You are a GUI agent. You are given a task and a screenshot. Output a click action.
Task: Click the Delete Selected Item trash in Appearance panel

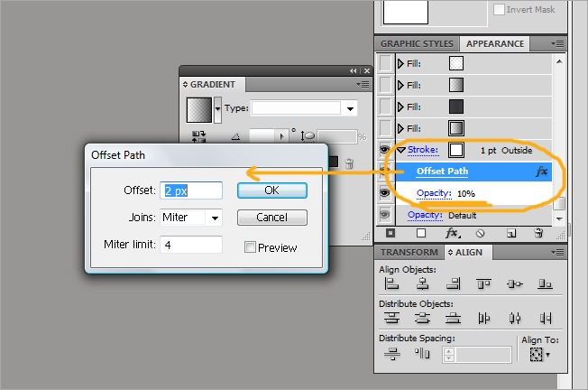(538, 233)
